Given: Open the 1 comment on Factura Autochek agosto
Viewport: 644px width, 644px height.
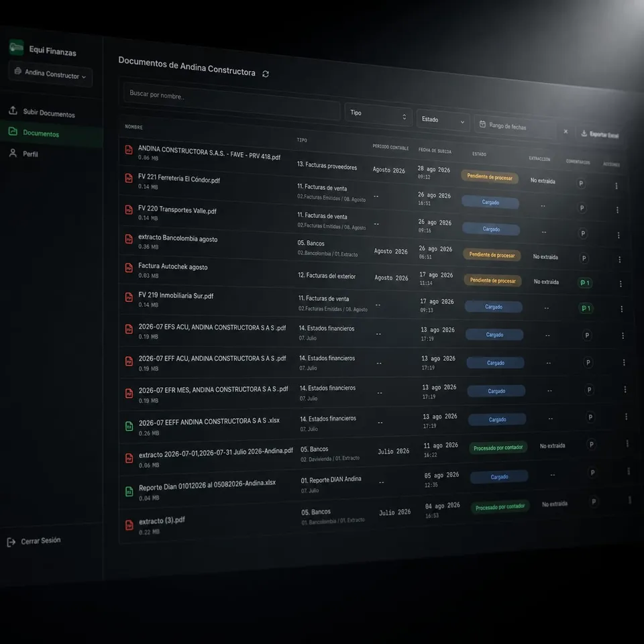Looking at the screenshot, I should [x=585, y=283].
